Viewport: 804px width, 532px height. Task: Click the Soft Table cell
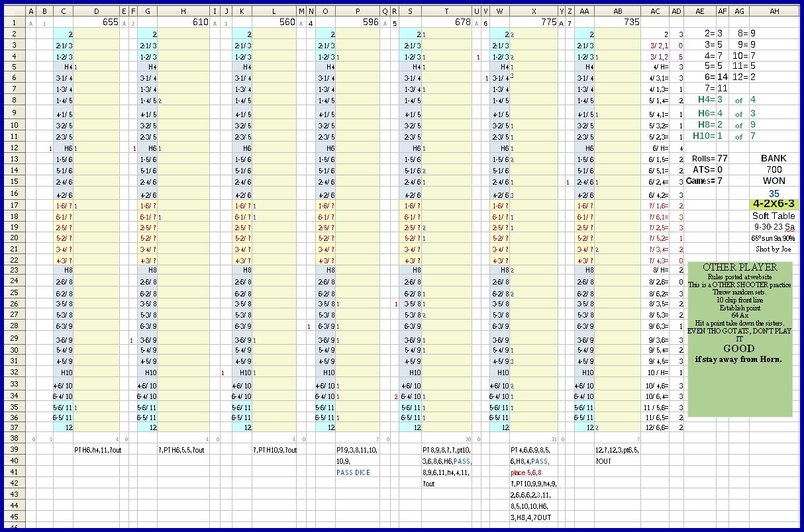[x=774, y=216]
